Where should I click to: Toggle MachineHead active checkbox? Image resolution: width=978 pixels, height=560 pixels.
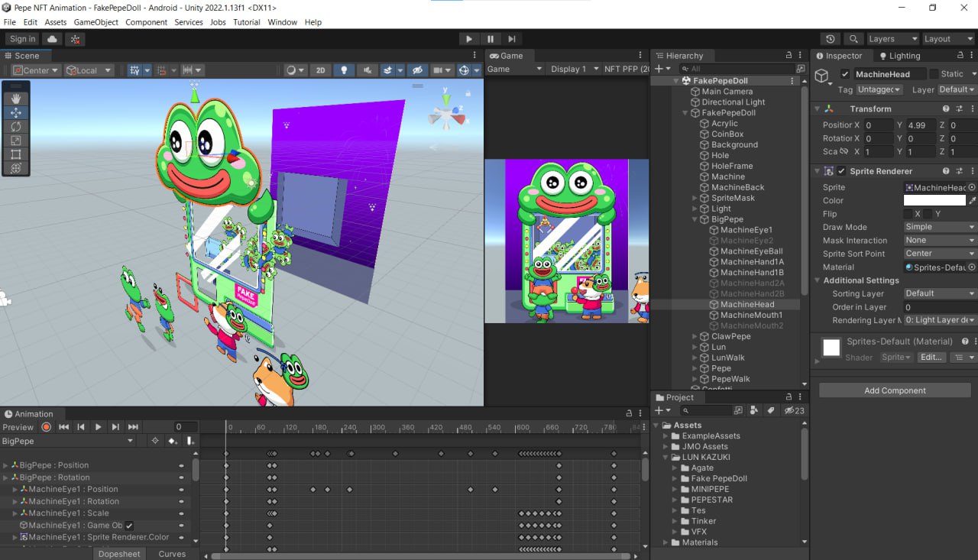[844, 74]
